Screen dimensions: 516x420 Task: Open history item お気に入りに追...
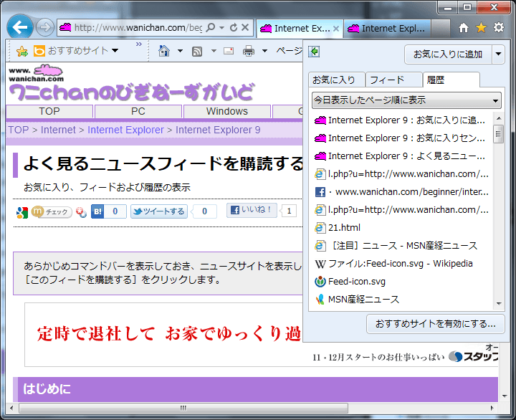tap(400, 120)
